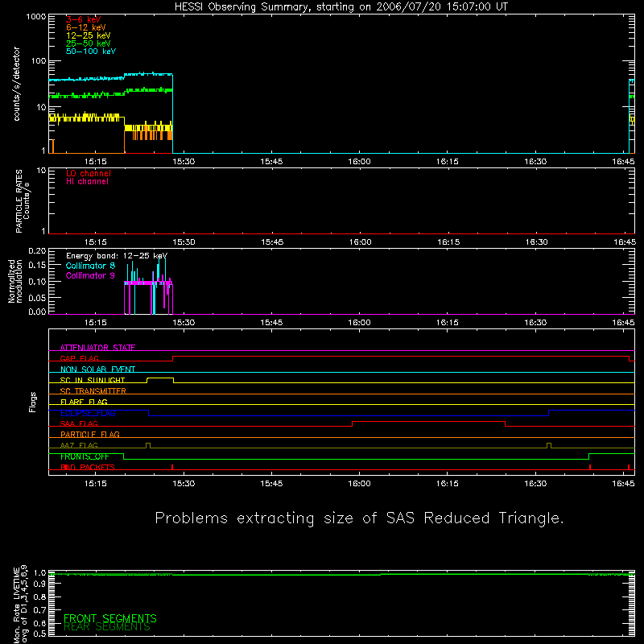Click the PARTICLE RATES axis label
This screenshot has width=644, height=644.
23,201
